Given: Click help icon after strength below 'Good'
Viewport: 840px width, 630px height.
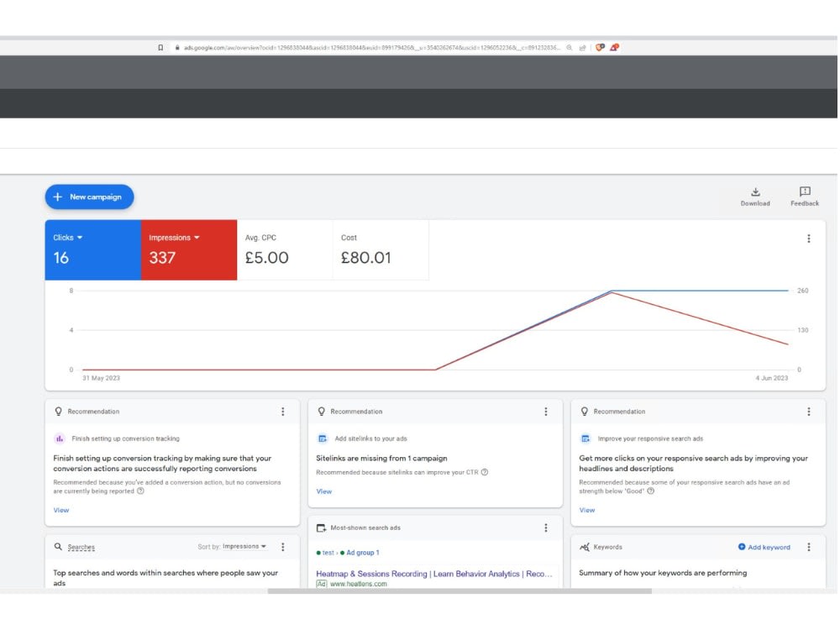Looking at the screenshot, I should [651, 491].
